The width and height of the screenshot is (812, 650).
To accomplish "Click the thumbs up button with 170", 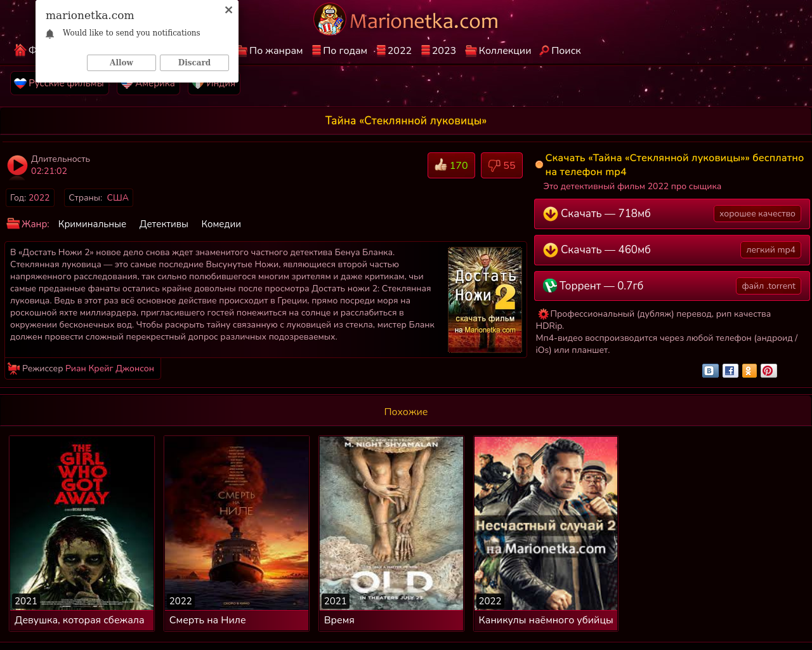I will tap(451, 166).
